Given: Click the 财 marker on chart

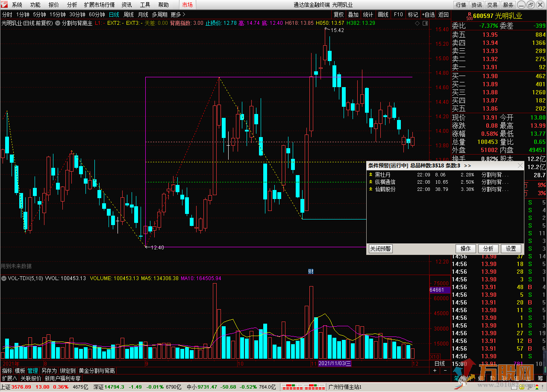Looking at the screenshot, I should click(311, 271).
